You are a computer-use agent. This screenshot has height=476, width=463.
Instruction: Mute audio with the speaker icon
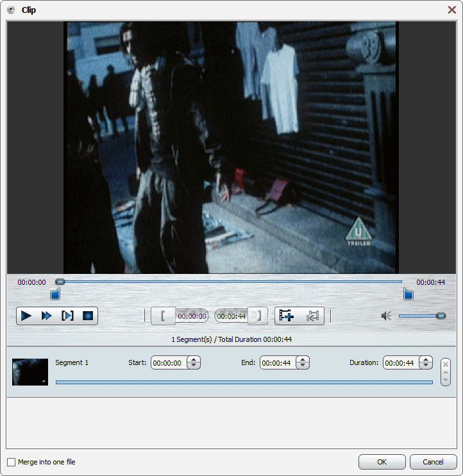386,316
